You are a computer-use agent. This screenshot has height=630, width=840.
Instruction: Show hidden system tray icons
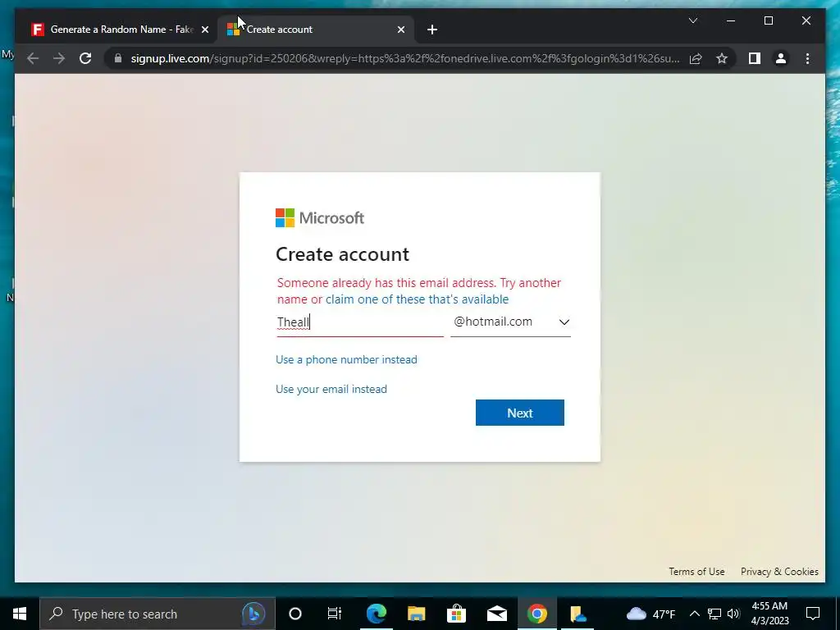(x=694, y=614)
